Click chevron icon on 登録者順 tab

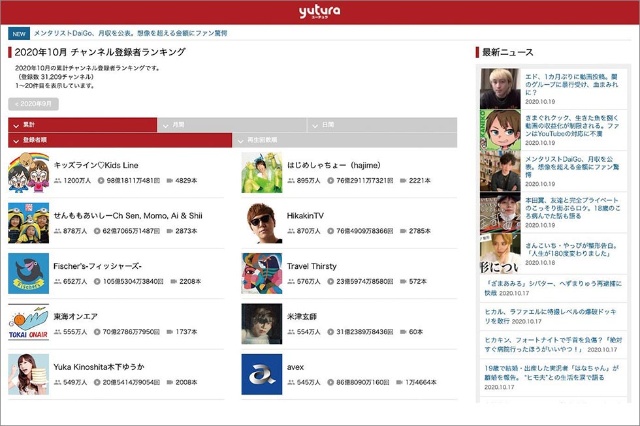tap(16, 141)
